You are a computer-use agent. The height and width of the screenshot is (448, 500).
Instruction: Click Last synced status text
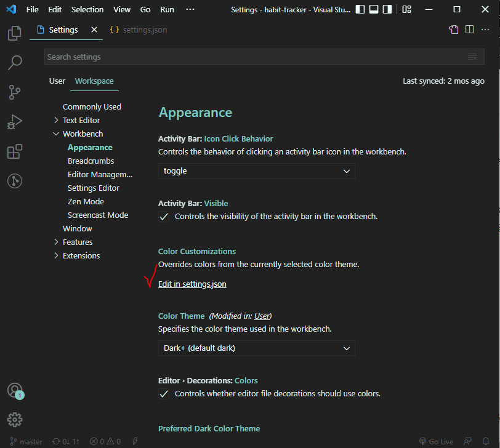coord(443,81)
